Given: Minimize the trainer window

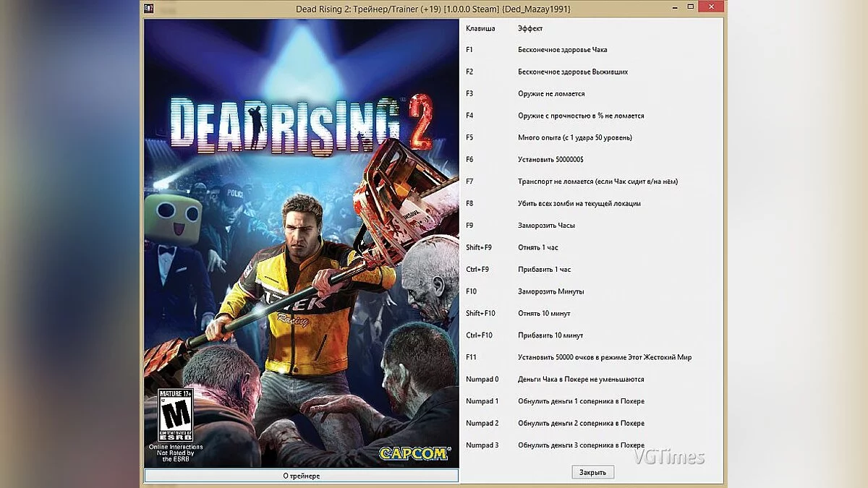Looking at the screenshot, I should coord(676,7).
